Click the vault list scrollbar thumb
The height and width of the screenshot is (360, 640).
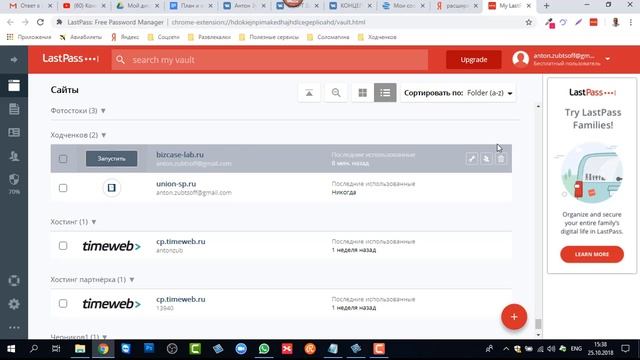(x=538, y=324)
